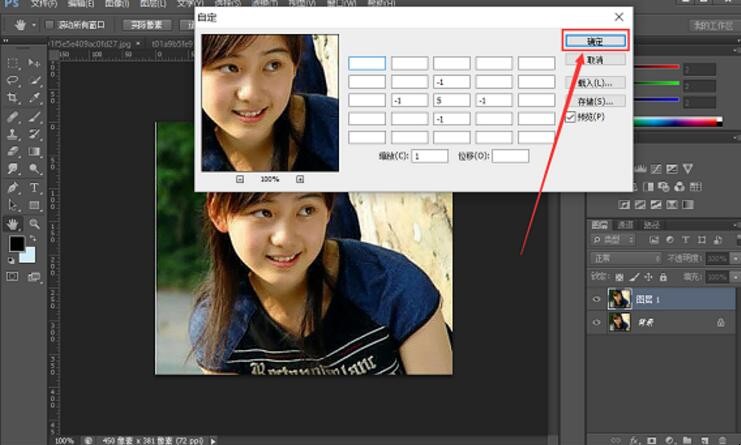Select the Eyedropper tool

(x=34, y=98)
